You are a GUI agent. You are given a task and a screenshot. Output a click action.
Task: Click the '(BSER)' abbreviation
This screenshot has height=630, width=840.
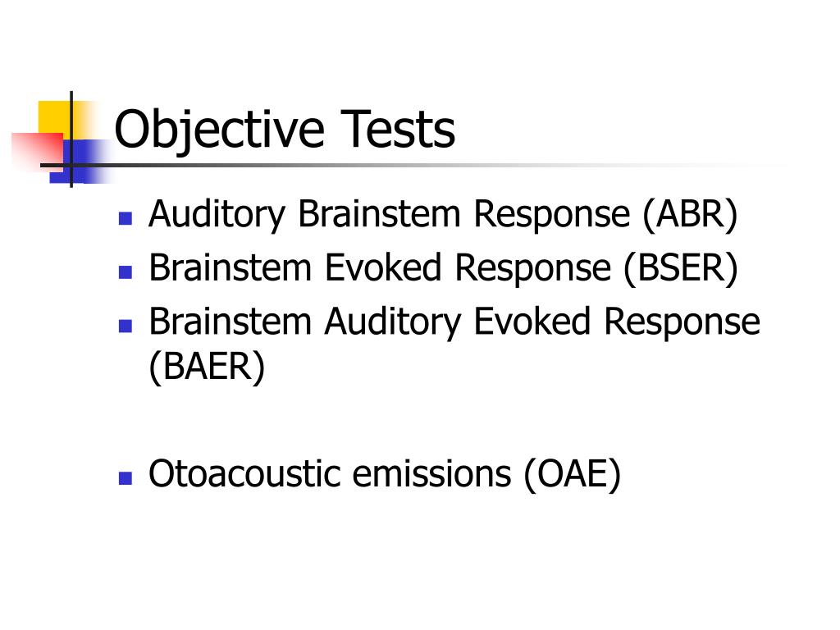point(681,268)
